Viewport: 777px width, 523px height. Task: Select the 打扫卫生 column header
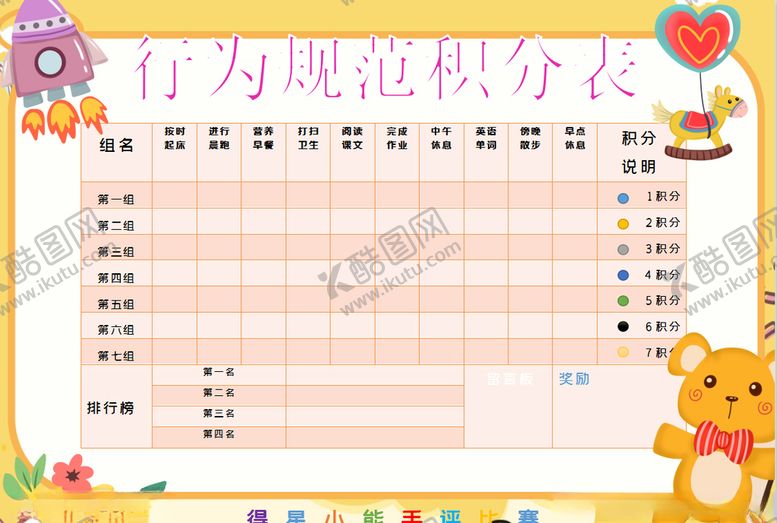308,138
